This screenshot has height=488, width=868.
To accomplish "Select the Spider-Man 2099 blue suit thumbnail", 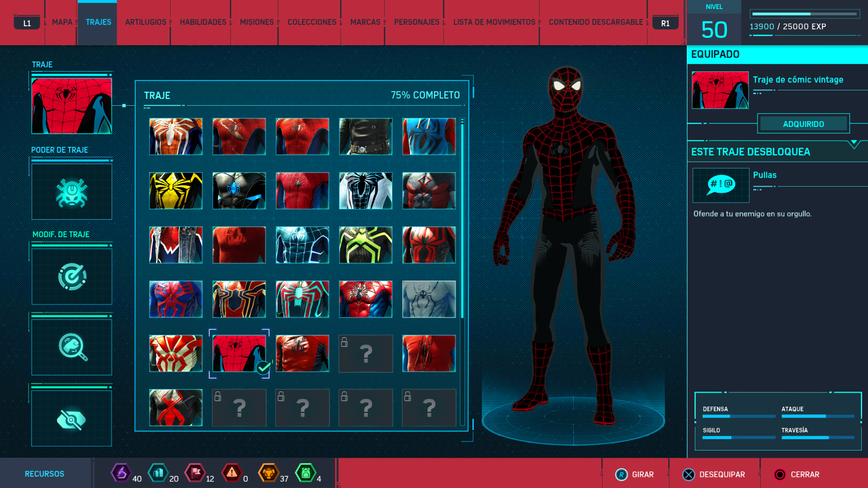I will click(x=176, y=299).
